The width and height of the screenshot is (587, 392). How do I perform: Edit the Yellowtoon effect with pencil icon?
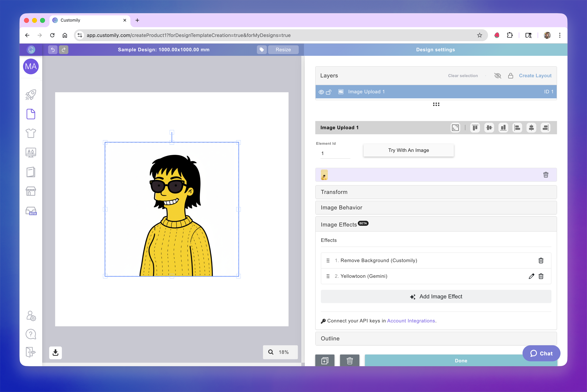pos(531,276)
